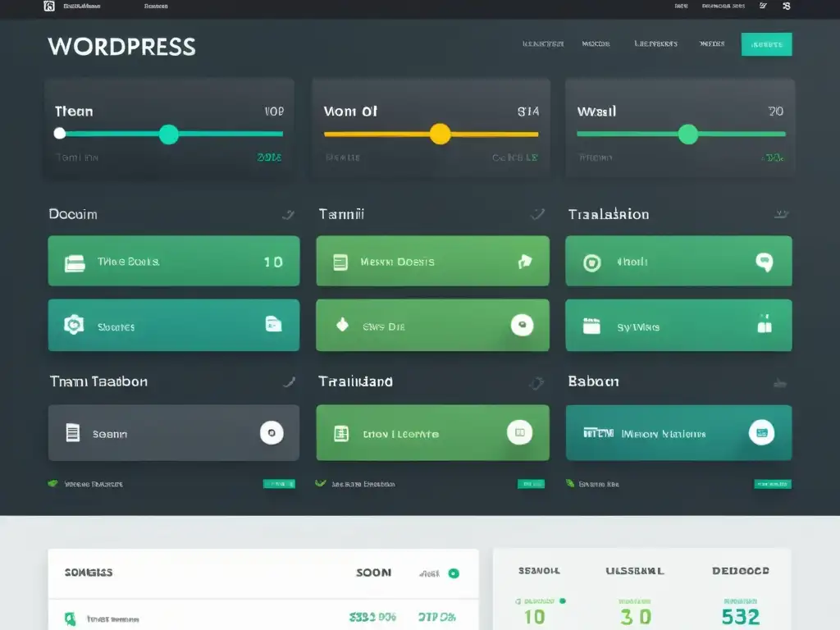Select the DEDCOCD stats tab
The height and width of the screenshot is (630, 840).
(741, 571)
